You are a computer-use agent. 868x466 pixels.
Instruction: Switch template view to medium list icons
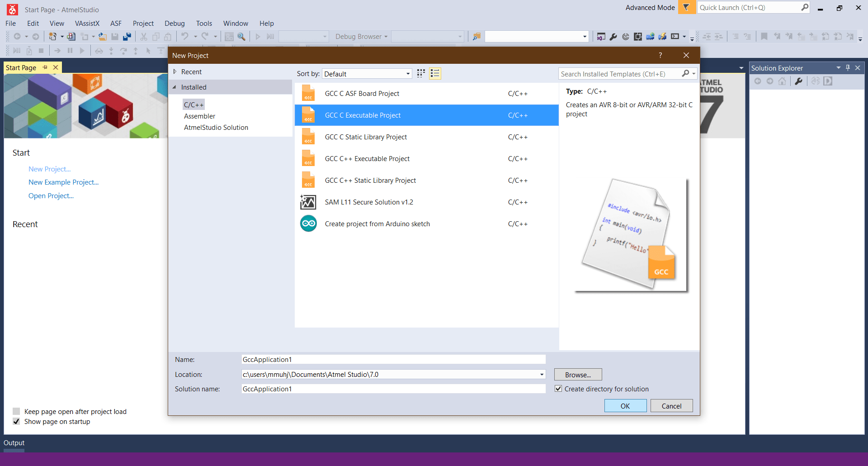pos(435,73)
